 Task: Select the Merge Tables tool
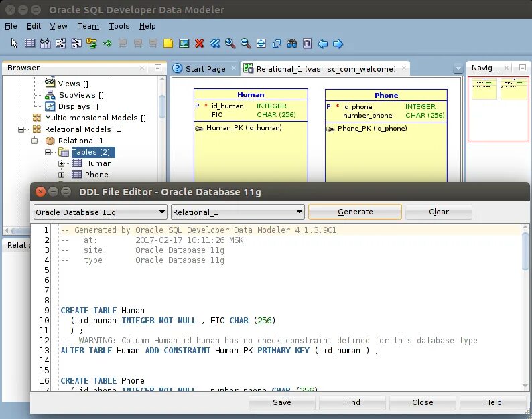(x=76, y=44)
